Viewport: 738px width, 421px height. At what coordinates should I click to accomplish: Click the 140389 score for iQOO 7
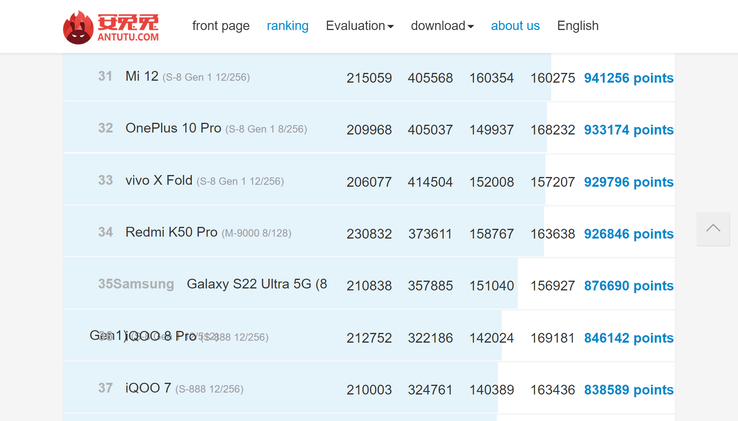click(x=491, y=390)
